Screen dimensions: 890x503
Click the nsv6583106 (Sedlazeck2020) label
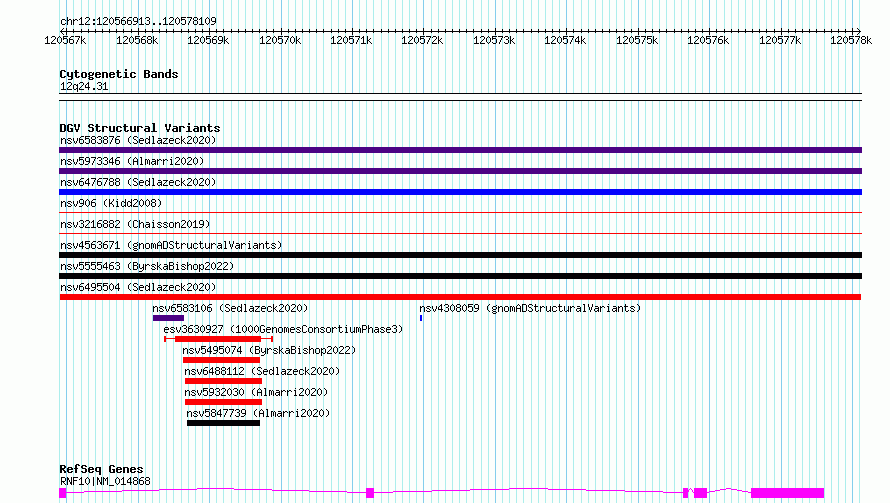coord(230,308)
